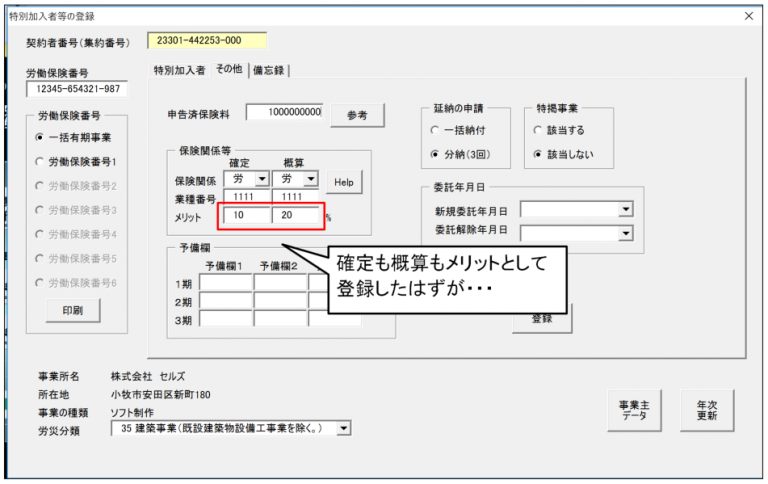Image resolution: width=768 pixels, height=484 pixels.
Task: Close the 特別加入者等の登録 window
Action: tap(749, 16)
